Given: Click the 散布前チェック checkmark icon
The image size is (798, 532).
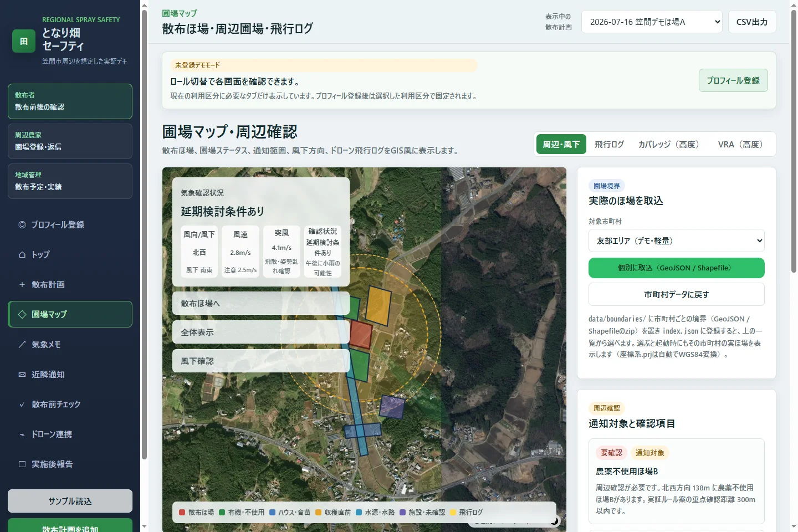Looking at the screenshot, I should [22, 404].
